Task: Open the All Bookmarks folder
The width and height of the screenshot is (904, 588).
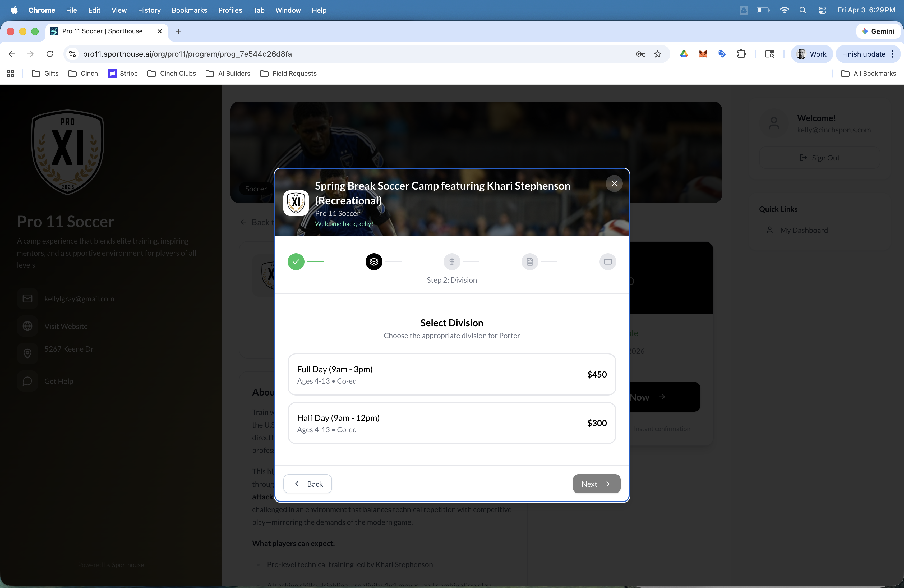Action: (868, 73)
